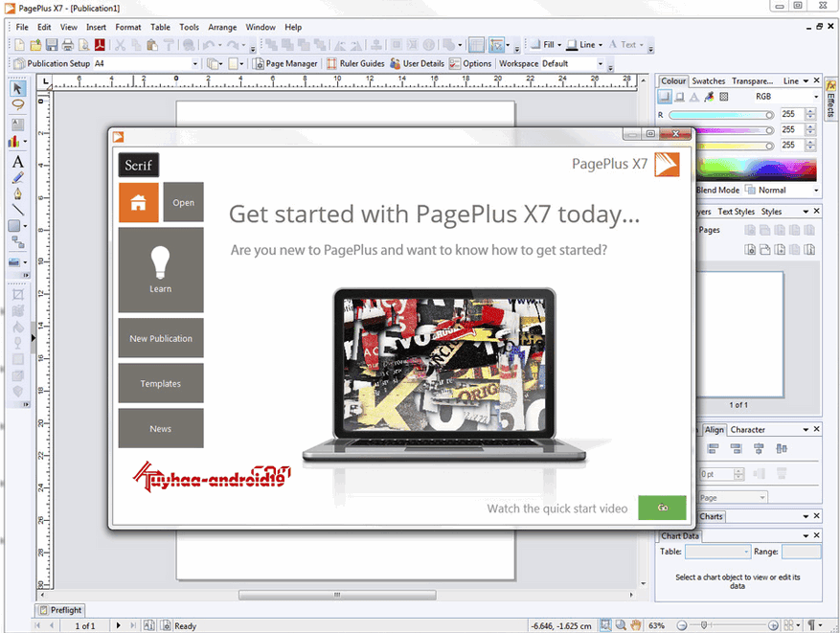Save publication using the floppy disk icon

pyautogui.click(x=52, y=45)
